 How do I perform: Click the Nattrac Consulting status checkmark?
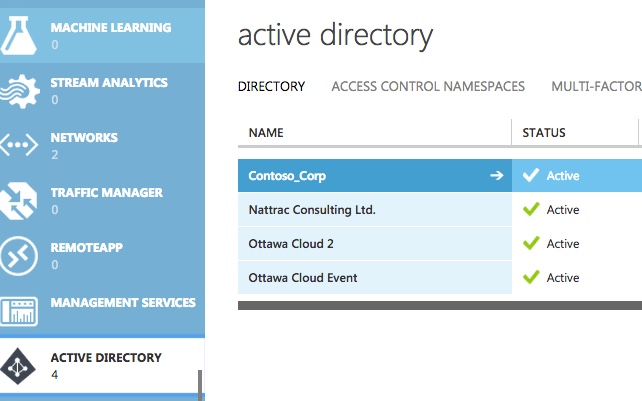point(531,209)
